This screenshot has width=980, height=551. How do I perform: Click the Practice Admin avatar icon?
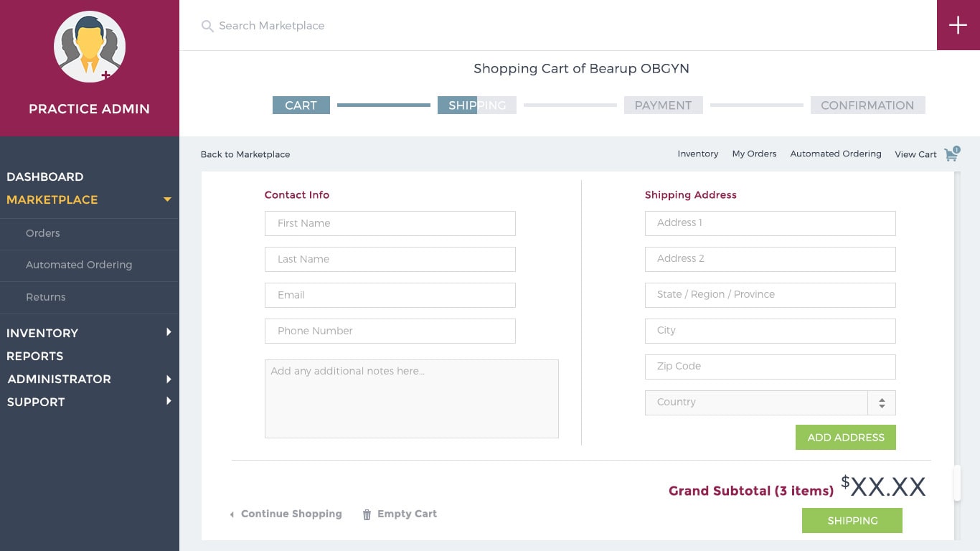click(90, 47)
